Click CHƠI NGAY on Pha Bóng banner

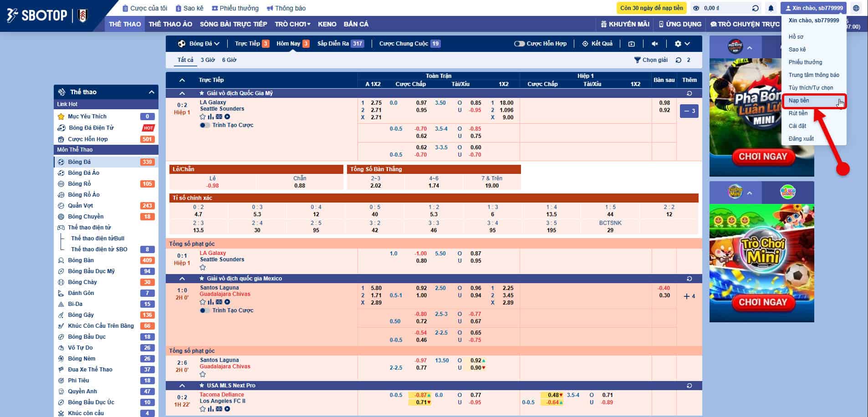click(762, 157)
